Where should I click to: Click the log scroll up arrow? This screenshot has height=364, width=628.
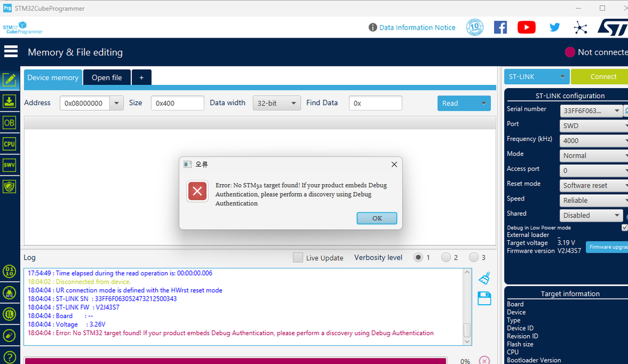[467, 272]
